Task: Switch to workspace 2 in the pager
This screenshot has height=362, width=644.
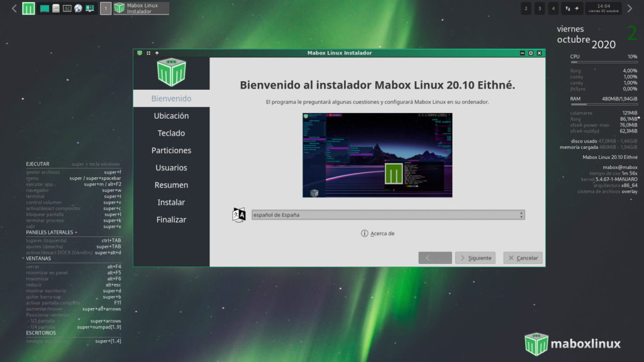Action: (x=526, y=8)
